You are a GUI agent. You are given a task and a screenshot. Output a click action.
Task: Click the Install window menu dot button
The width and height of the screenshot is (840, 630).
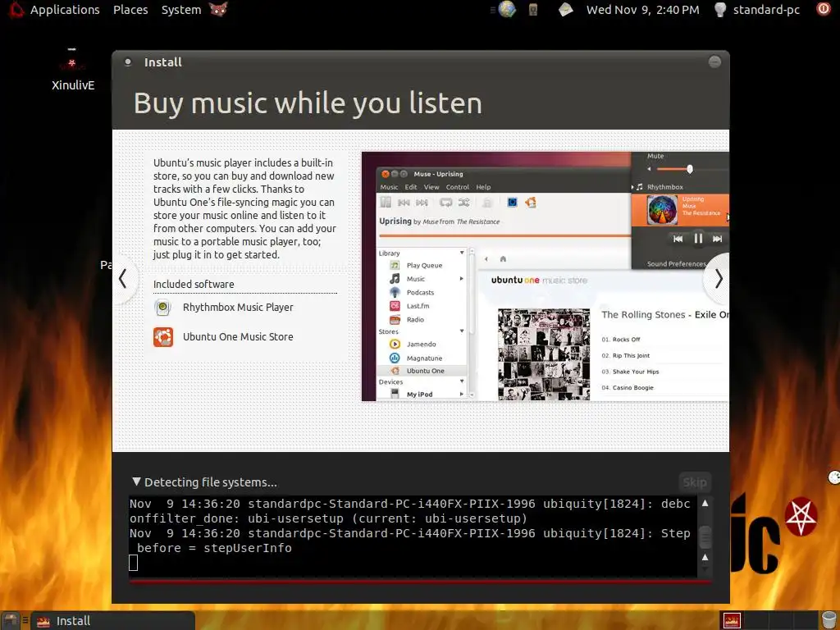[x=127, y=62]
